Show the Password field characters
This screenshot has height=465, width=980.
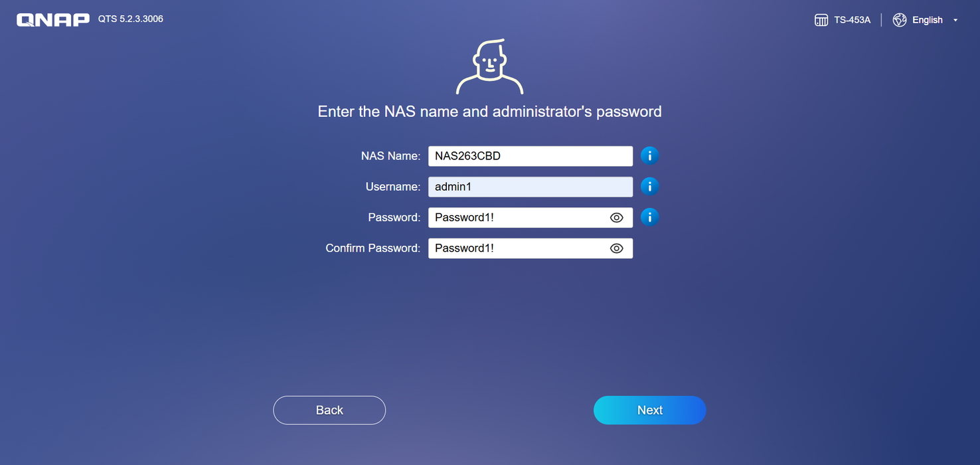[x=616, y=218]
